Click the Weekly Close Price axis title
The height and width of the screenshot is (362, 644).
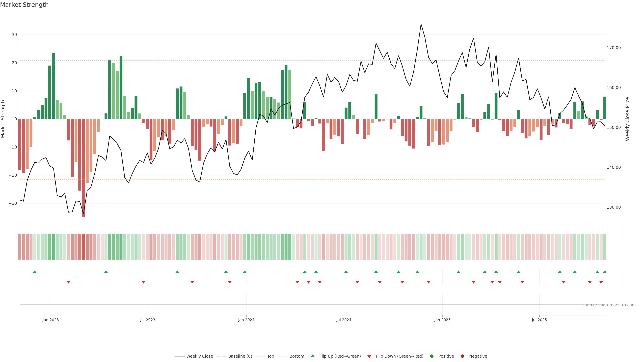click(x=628, y=119)
